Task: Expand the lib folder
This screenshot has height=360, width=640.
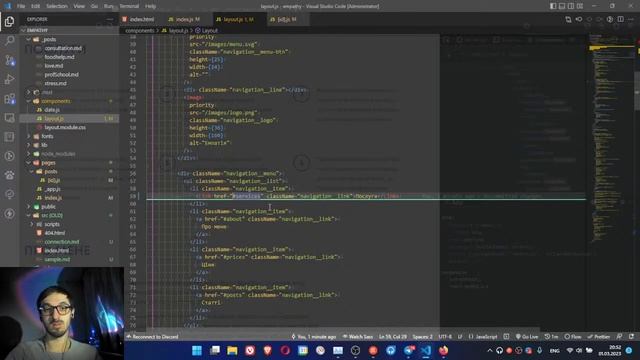Action: tap(44, 145)
